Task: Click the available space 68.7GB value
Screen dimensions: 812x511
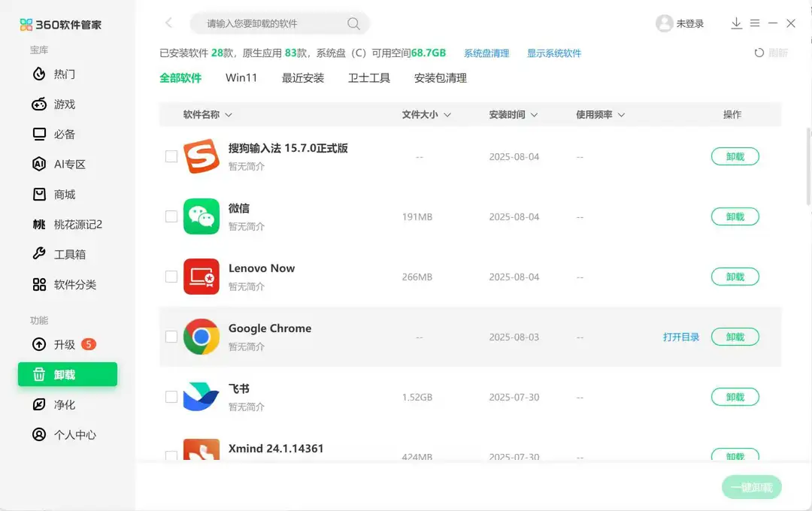Action: pos(429,53)
